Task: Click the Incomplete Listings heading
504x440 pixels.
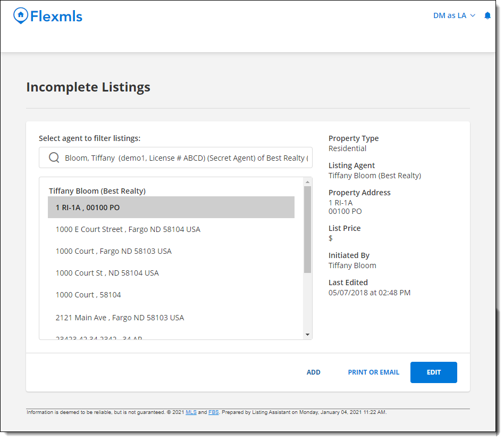Action: click(x=88, y=87)
